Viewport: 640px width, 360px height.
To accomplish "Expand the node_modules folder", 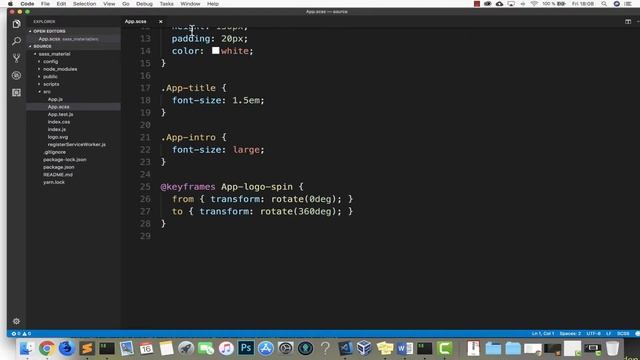I will click(60, 69).
